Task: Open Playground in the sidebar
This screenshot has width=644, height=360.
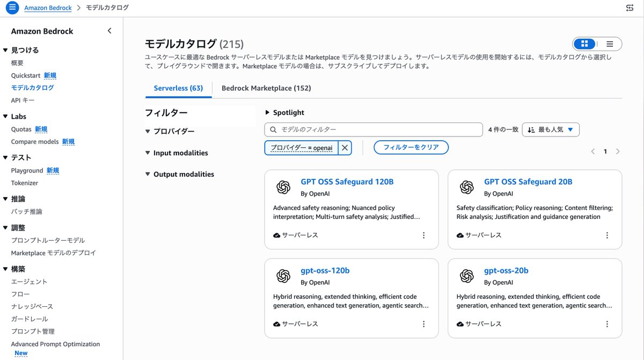Action: pyautogui.click(x=27, y=170)
